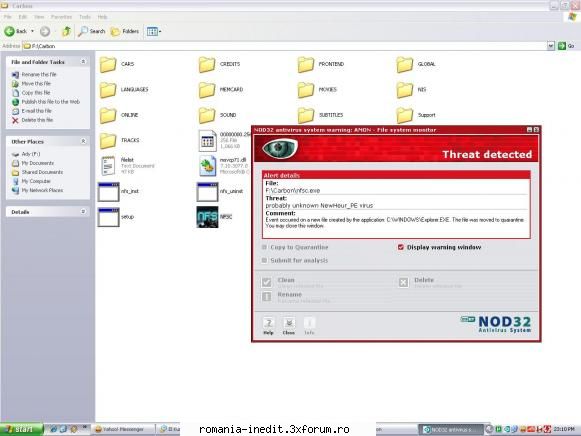The width and height of the screenshot is (581, 436).
Task: Open the Help menu
Action: click(x=103, y=17)
